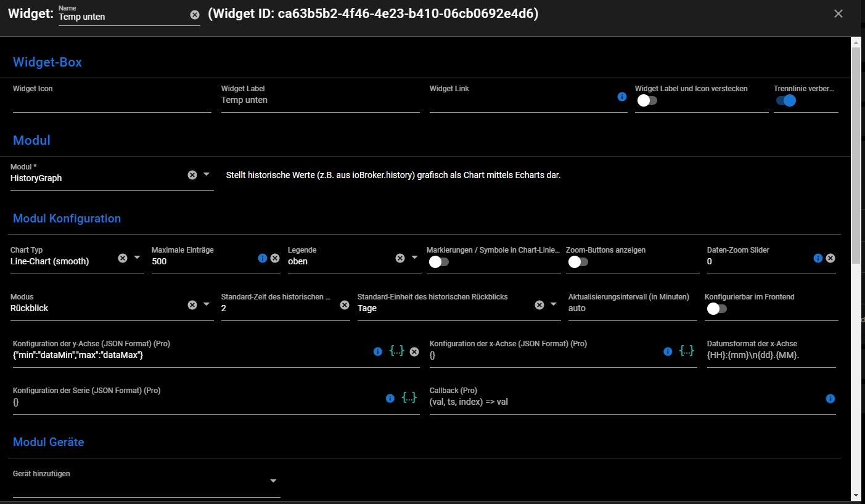Open JSON editor for Serie configuration
This screenshot has height=504, width=865.
coord(409,397)
